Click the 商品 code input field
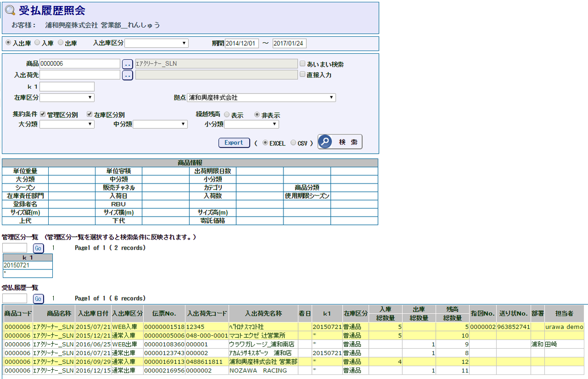 [80, 64]
